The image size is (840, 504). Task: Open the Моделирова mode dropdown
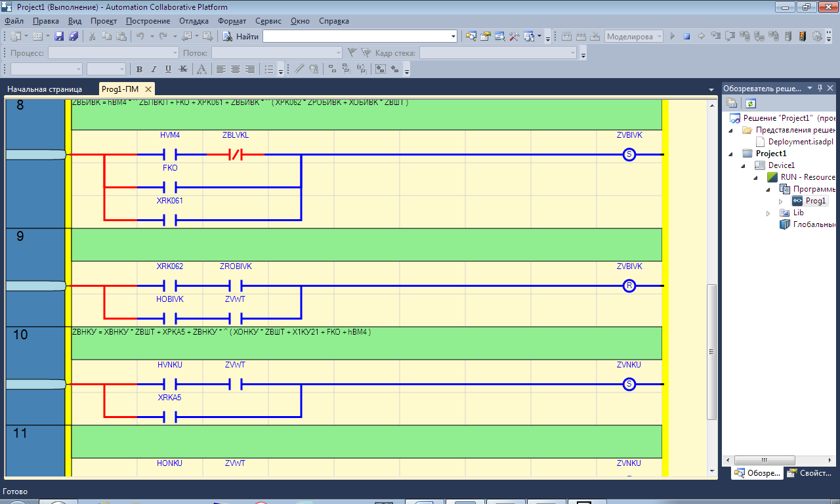click(x=659, y=37)
